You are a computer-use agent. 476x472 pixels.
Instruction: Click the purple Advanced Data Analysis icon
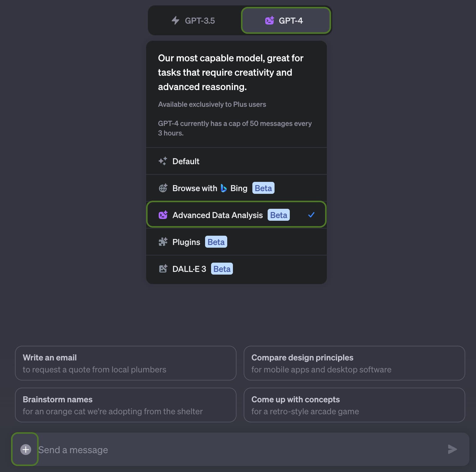point(163,215)
